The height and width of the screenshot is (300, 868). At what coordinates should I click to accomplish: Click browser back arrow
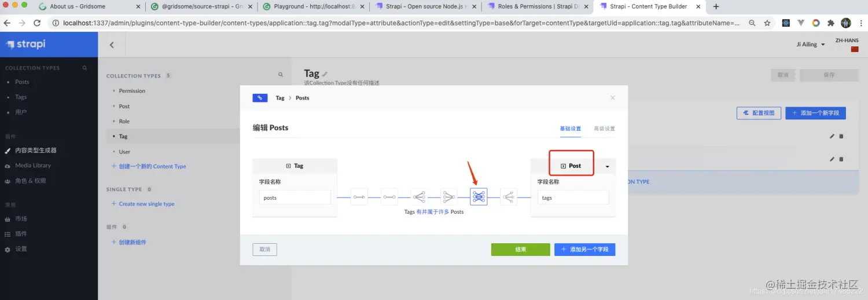click(x=8, y=23)
